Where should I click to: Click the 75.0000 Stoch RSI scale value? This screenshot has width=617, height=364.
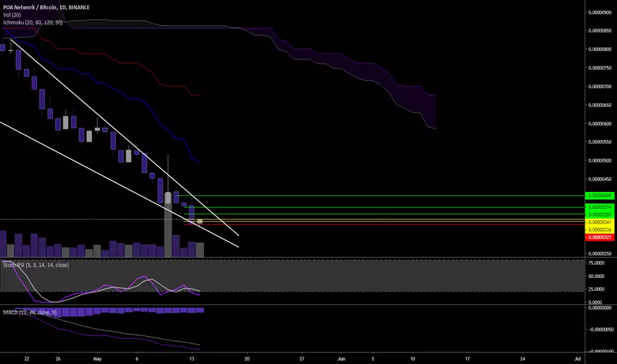596,263
